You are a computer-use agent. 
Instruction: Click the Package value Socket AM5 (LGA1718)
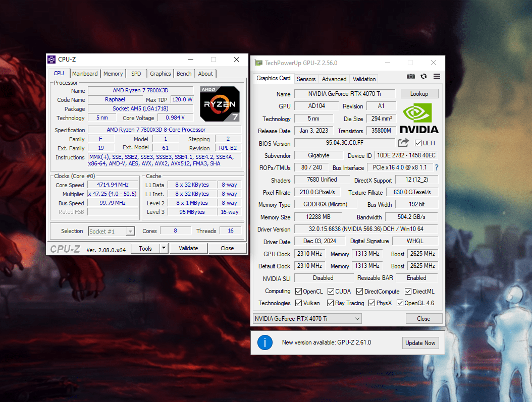coord(140,108)
